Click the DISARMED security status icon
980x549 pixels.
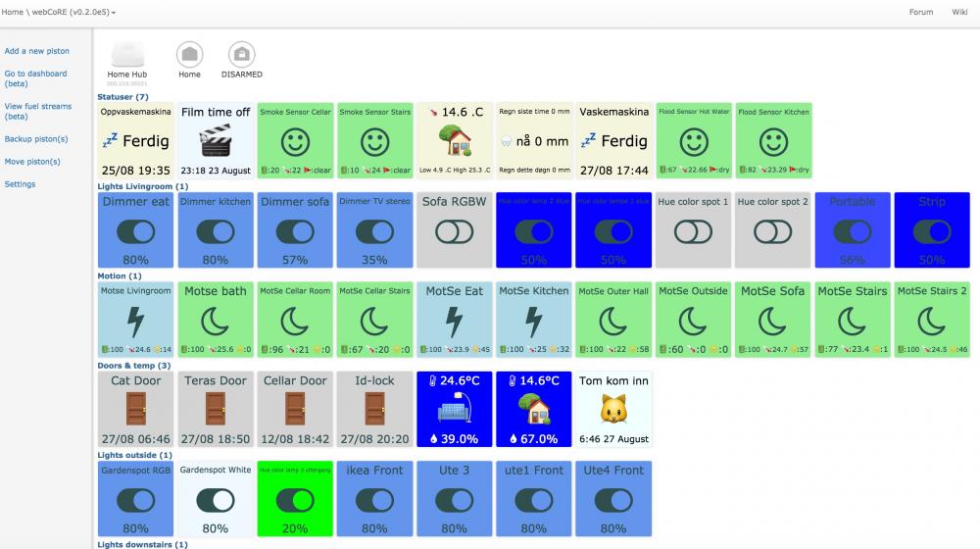pos(241,54)
